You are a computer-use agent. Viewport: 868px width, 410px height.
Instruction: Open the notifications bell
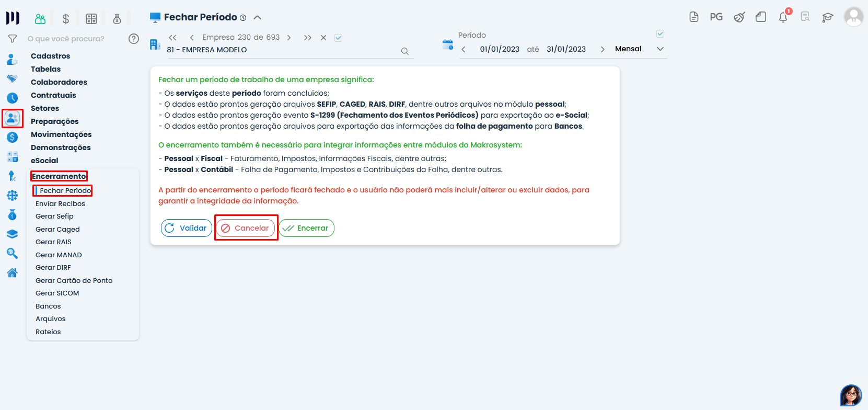pos(783,17)
